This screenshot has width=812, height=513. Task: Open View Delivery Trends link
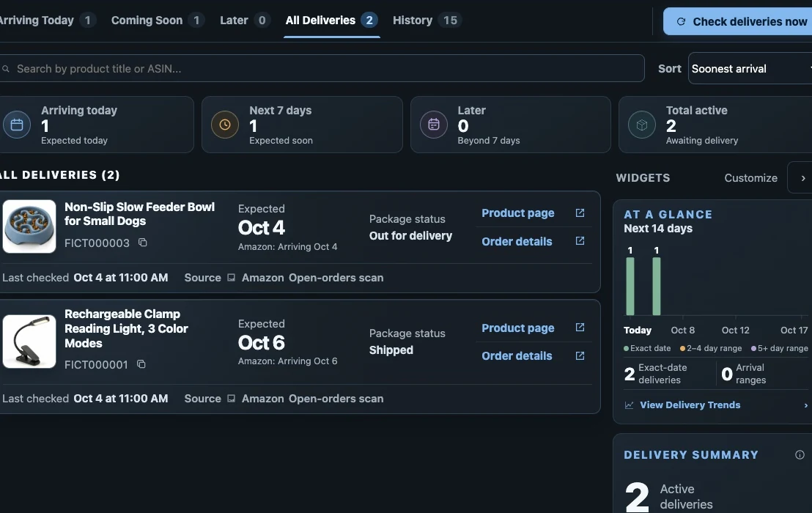click(x=690, y=405)
